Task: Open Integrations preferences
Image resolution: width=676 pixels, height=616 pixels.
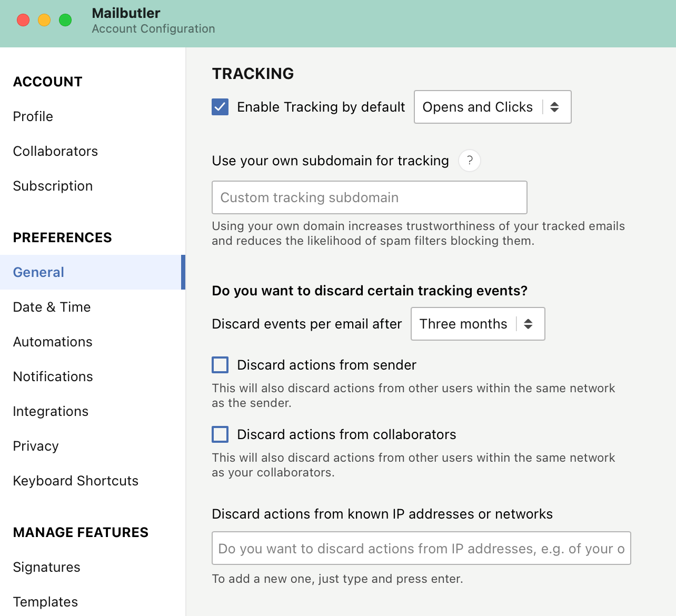Action: (51, 411)
